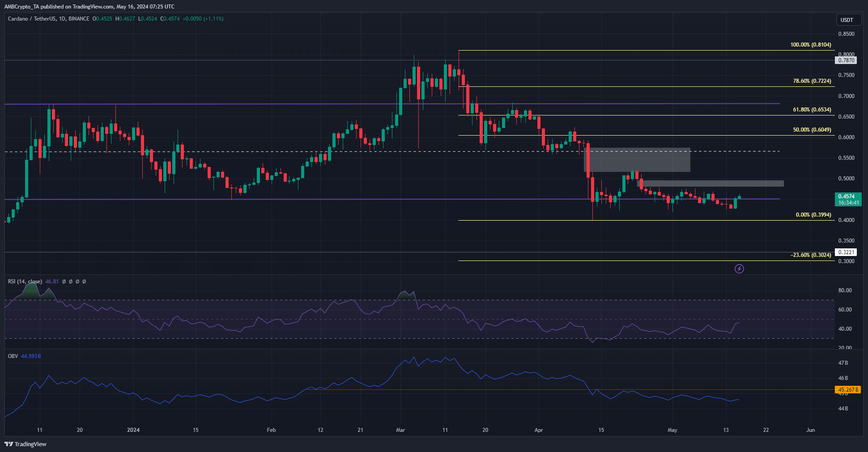The width and height of the screenshot is (868, 452).
Task: Click the +0.0050 (+1.11%) change value
Action: click(203, 19)
